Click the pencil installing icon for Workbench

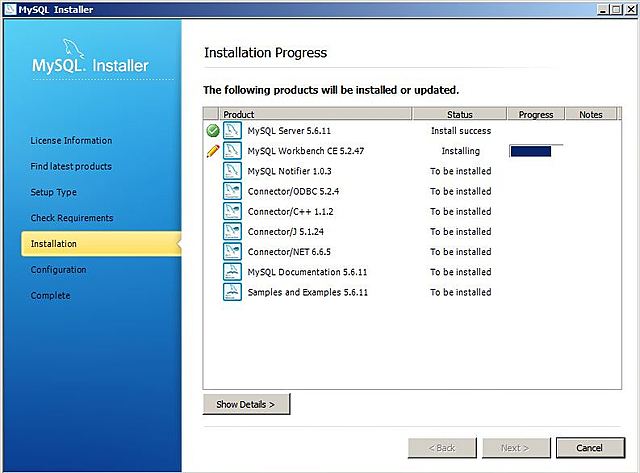[x=213, y=151]
